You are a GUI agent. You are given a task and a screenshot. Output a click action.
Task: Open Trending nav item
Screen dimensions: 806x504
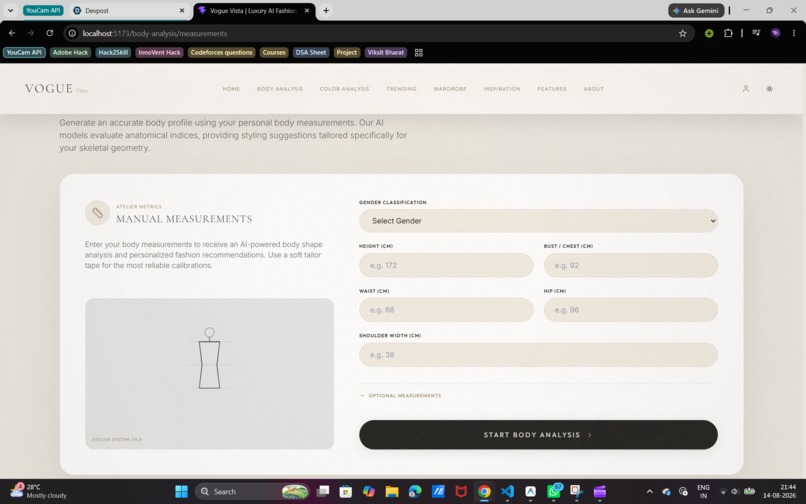[401, 89]
